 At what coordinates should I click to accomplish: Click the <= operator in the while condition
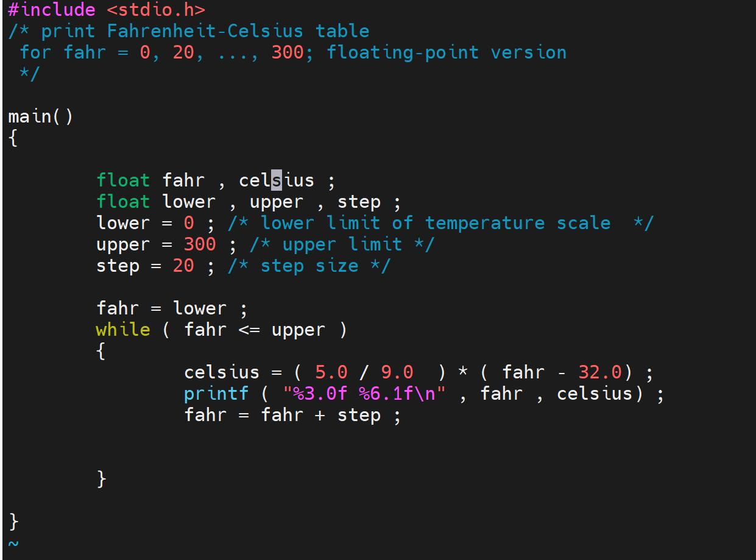tap(249, 330)
